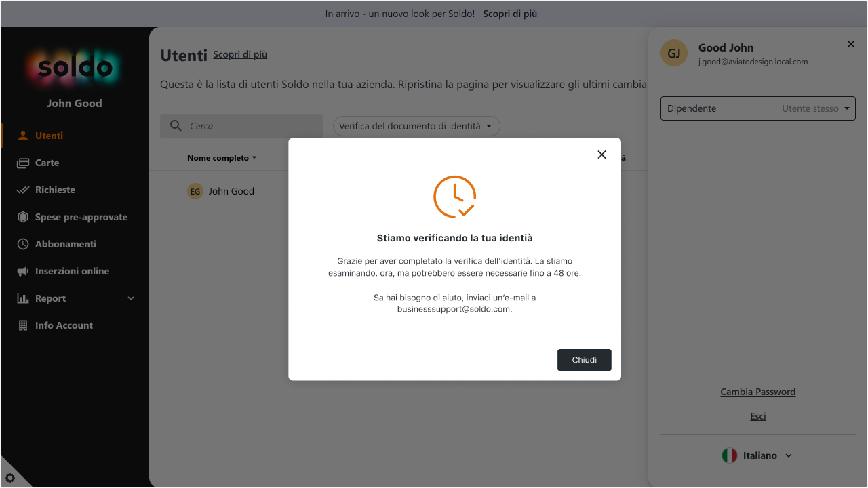Close the identity verification dialog with X
The image size is (868, 488).
601,155
